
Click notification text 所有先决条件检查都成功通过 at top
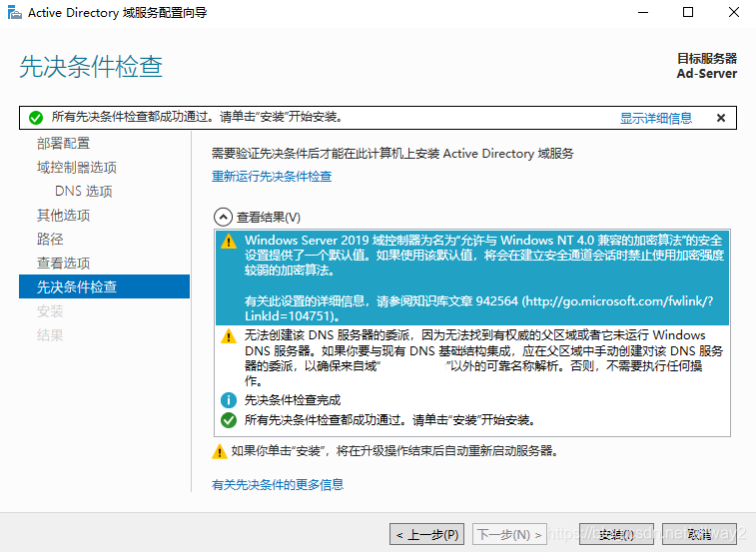click(197, 117)
